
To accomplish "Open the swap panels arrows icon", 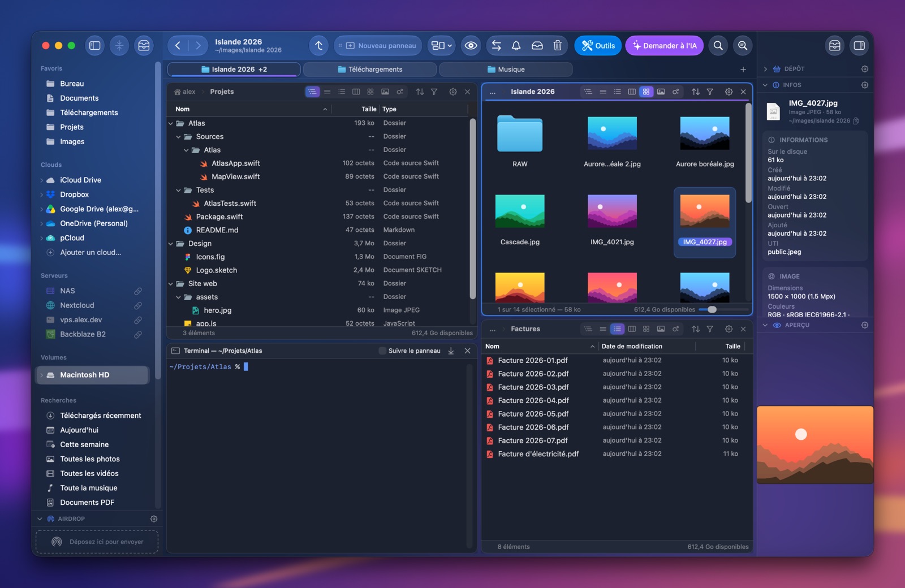I will [496, 46].
